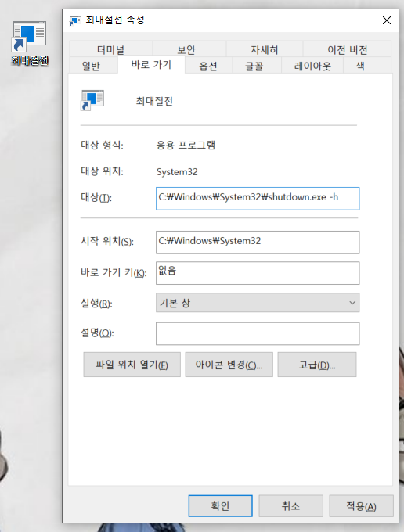Open the 아이콘 변경 dialog button
This screenshot has height=532, width=404.
coord(229,365)
